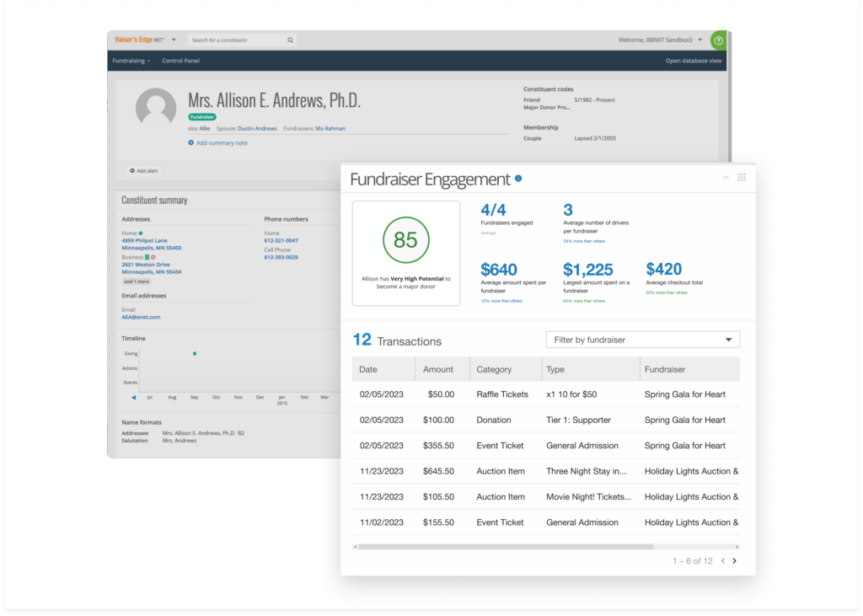The height and width of the screenshot is (616, 863).
Task: Open the Filter by fundraiser dropdown
Action: (x=642, y=340)
